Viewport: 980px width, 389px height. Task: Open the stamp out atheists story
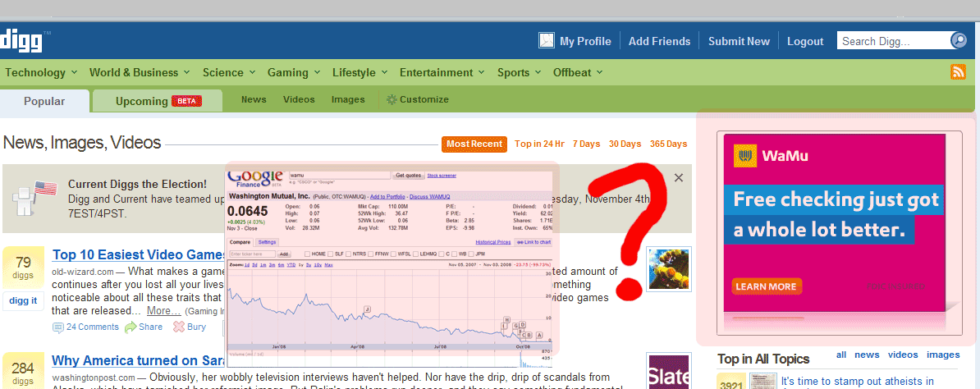tap(858, 382)
